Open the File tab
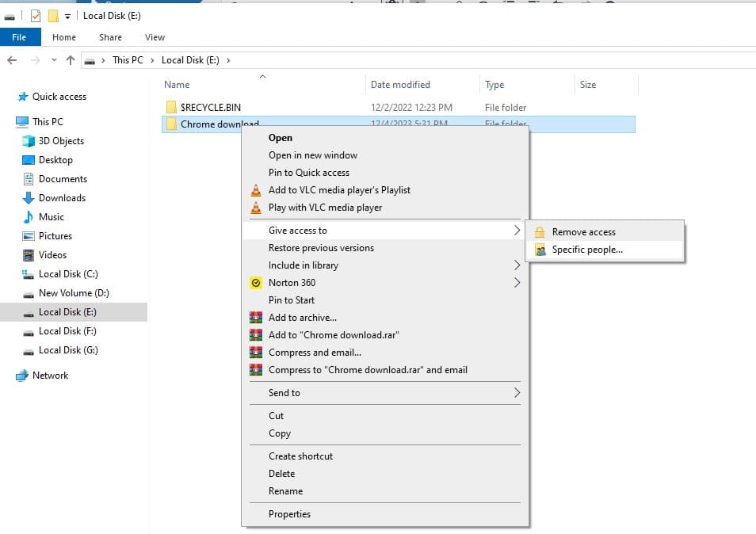This screenshot has height=534, width=756. point(19,37)
